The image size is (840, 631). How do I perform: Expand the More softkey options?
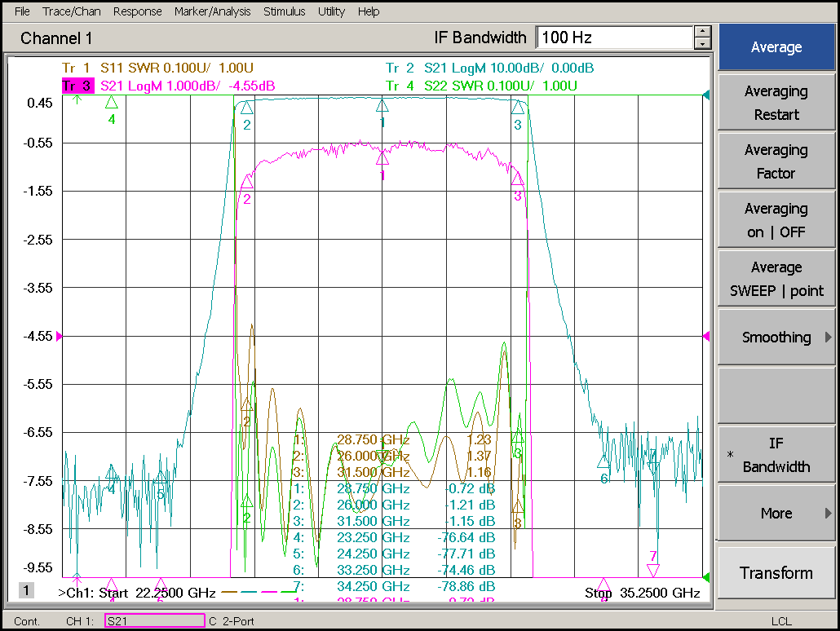[x=776, y=514]
